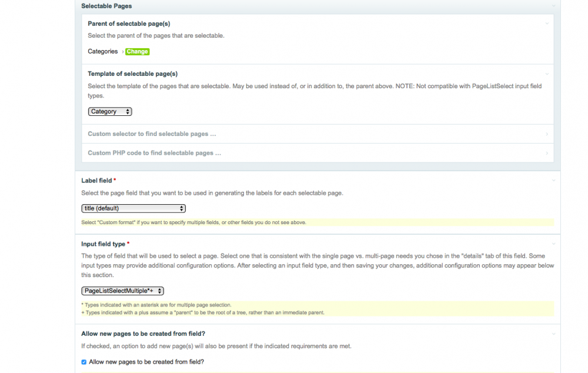The height and width of the screenshot is (373, 588).
Task: Click the Selectable Pages section title
Action: click(x=106, y=6)
